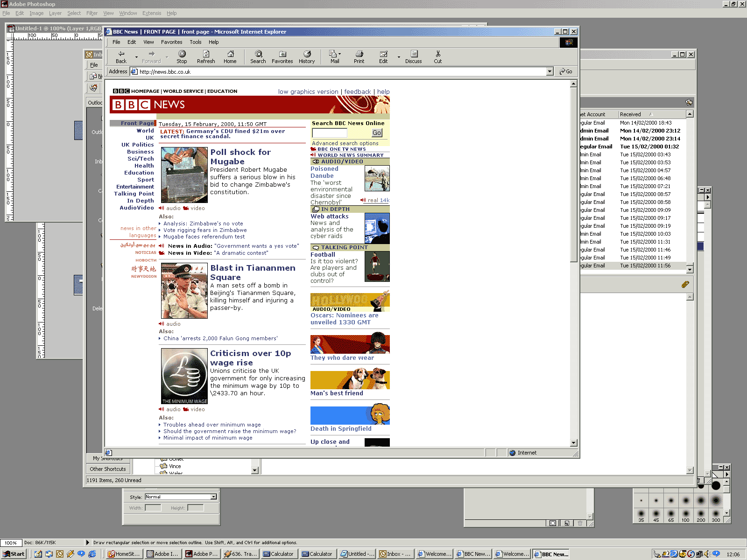Open the Layer menu in Photoshop
This screenshot has width=747, height=560.
point(55,13)
